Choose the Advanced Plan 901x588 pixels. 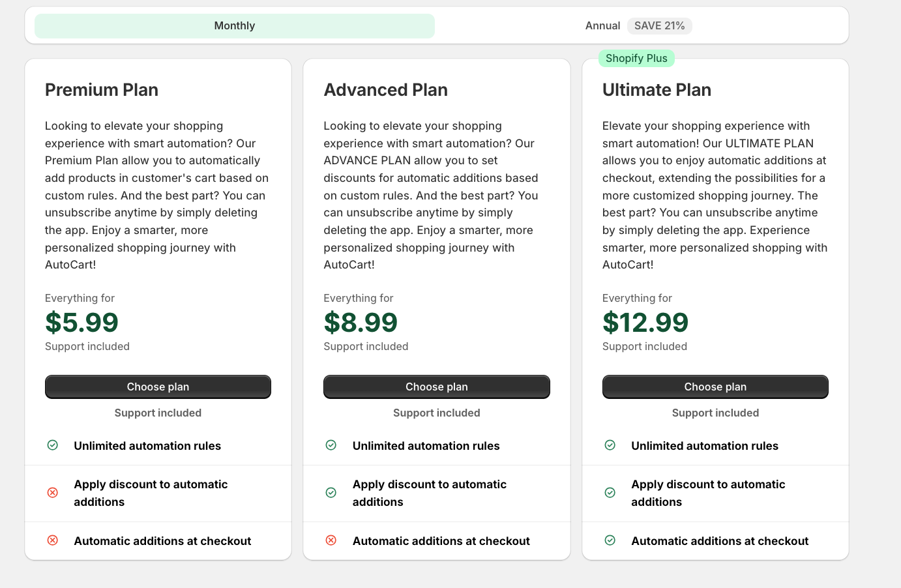click(437, 387)
